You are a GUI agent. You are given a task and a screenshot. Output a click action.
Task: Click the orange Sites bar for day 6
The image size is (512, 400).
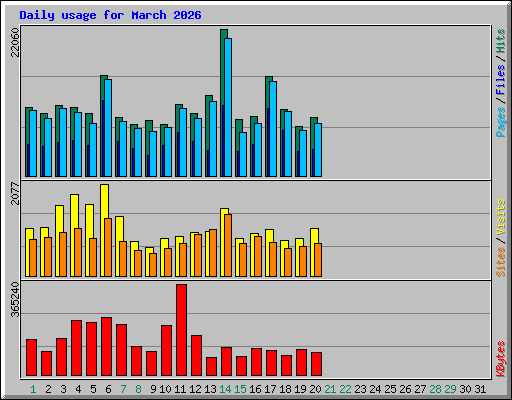(x=108, y=247)
